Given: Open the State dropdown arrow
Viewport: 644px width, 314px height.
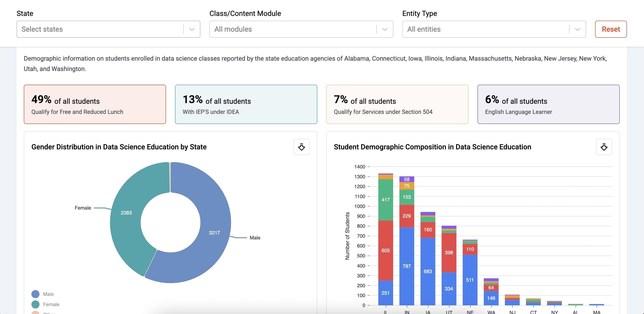Looking at the screenshot, I should tap(192, 29).
